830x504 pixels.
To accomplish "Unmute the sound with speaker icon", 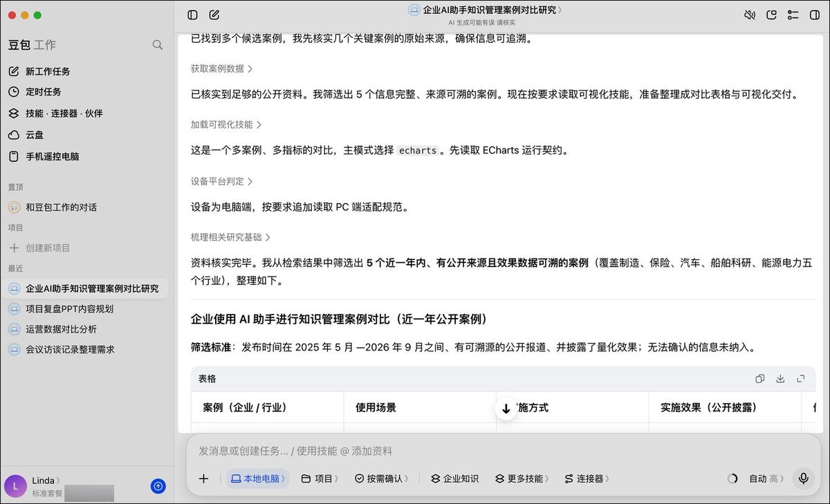I will click(749, 15).
